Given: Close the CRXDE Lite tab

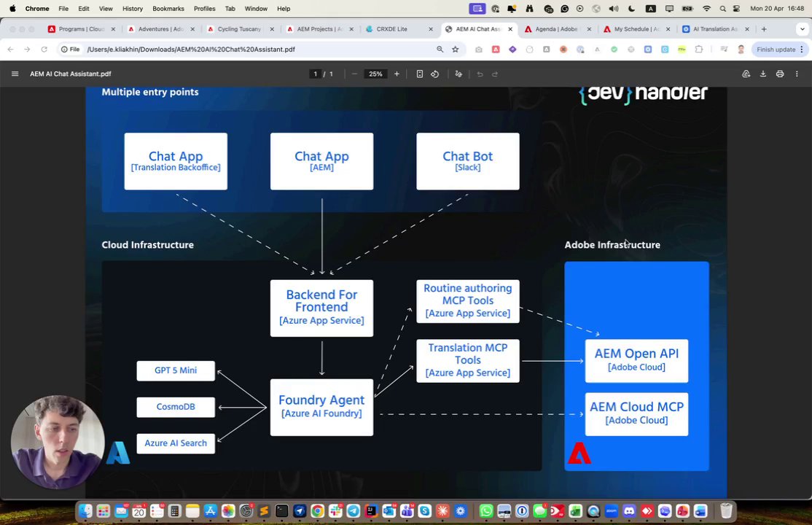Looking at the screenshot, I should [431, 29].
